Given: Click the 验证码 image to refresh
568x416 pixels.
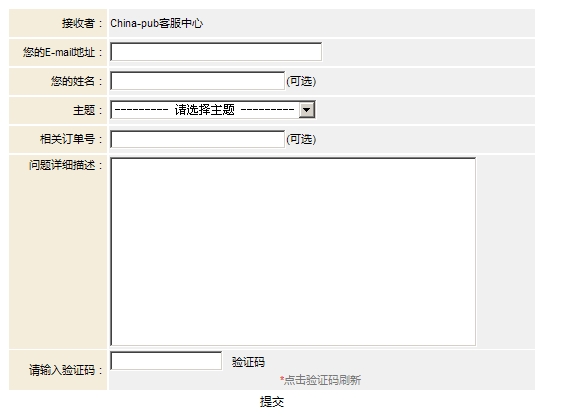Looking at the screenshot, I should click(248, 362).
